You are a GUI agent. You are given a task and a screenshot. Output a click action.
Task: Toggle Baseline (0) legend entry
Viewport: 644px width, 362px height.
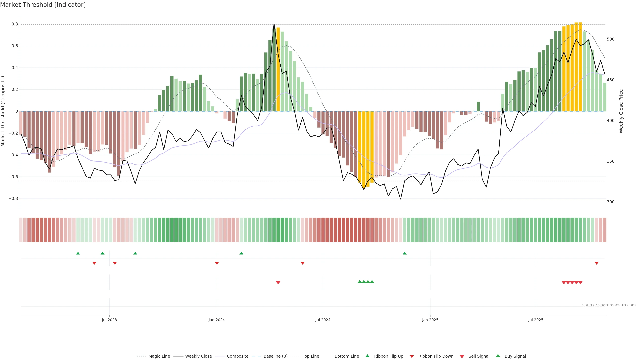click(276, 356)
